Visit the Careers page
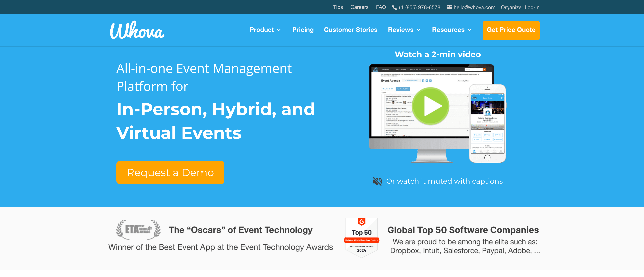 coord(359,7)
